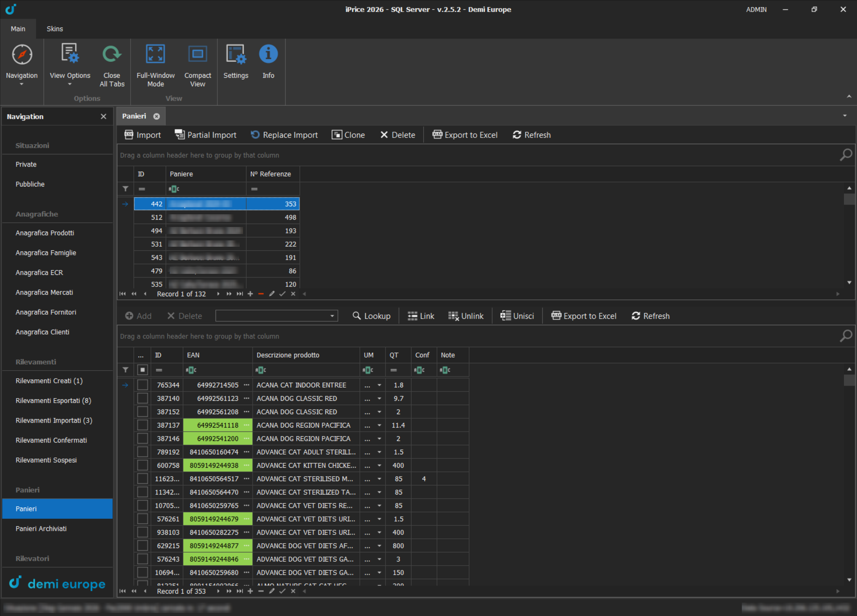Screen dimensions: 857x616
Task: Check the row with ID 938103
Action: (x=143, y=532)
